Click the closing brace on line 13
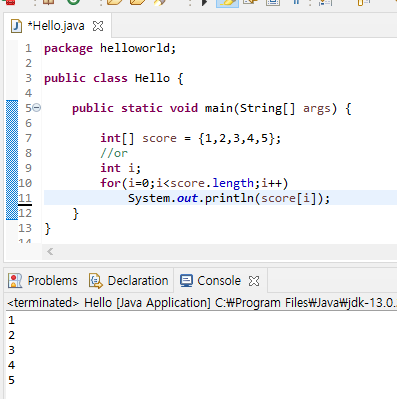Screen dimensions: 397x399 click(48, 228)
